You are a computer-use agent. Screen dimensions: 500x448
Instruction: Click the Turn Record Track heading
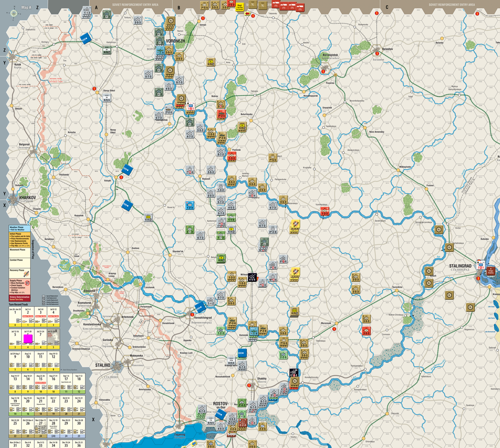pos(18,304)
